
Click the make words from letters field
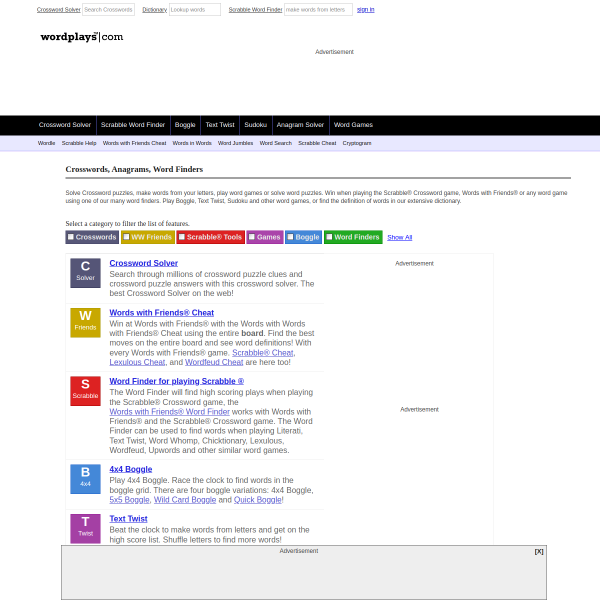[318, 10]
